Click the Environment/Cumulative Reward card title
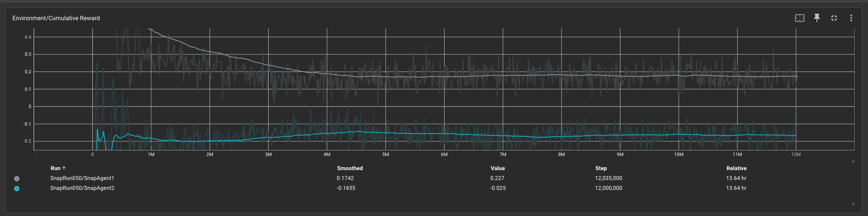 click(x=56, y=18)
